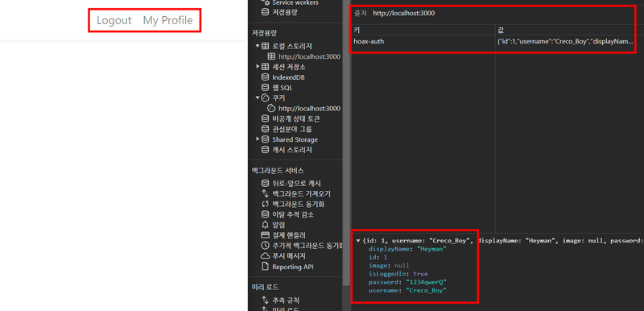Click the 푸시 메시지 cloud icon
The height and width of the screenshot is (311, 644).
coord(266,256)
